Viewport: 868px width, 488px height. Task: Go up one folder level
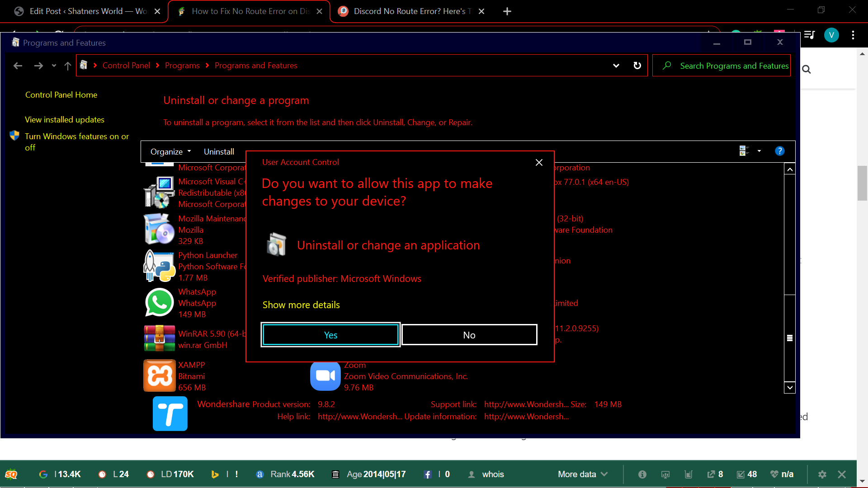[68, 66]
